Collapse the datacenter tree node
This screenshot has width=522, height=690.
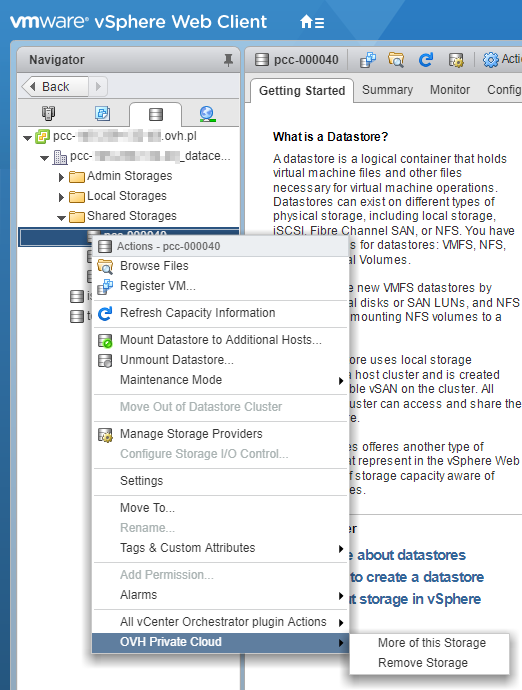coord(44,158)
